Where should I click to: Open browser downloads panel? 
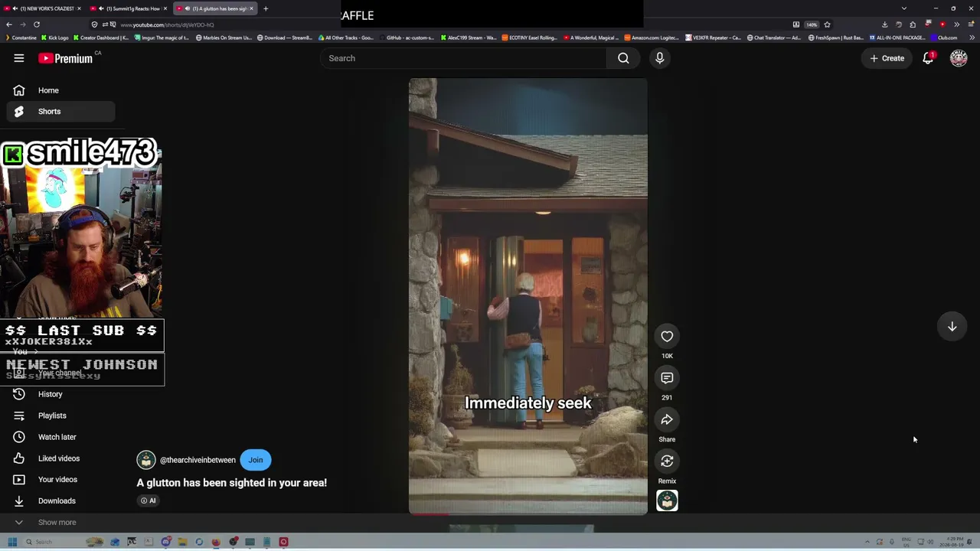(885, 24)
